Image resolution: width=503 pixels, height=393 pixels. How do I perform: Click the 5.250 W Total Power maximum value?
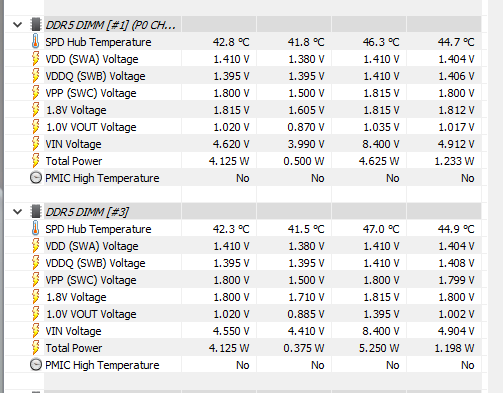coord(379,348)
